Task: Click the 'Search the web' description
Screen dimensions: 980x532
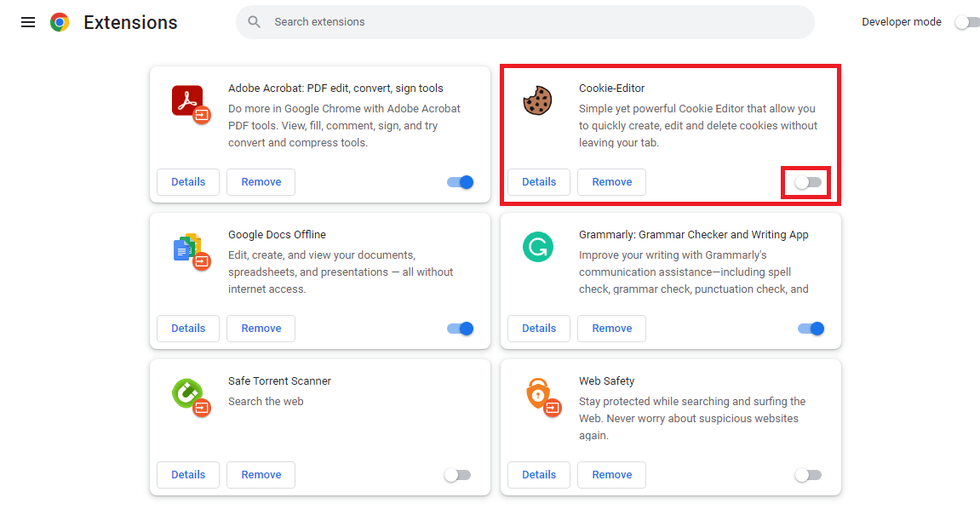Action: [x=266, y=402]
